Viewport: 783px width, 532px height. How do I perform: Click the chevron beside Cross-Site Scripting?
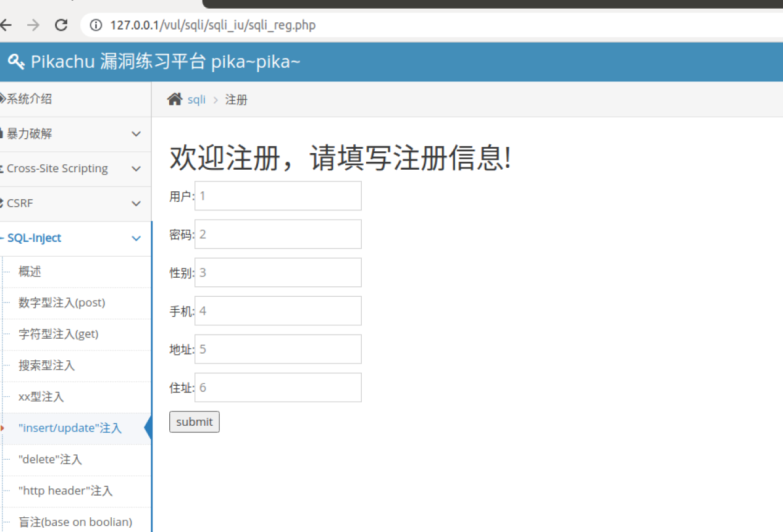click(x=136, y=168)
